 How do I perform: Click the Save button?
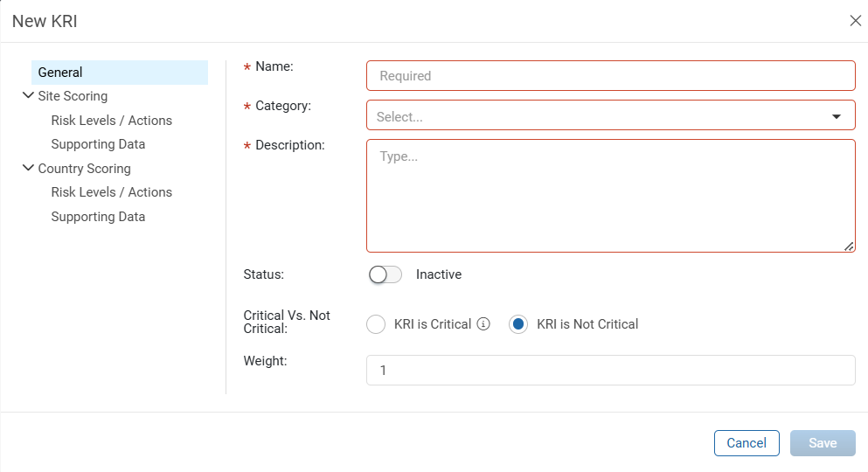(823, 443)
